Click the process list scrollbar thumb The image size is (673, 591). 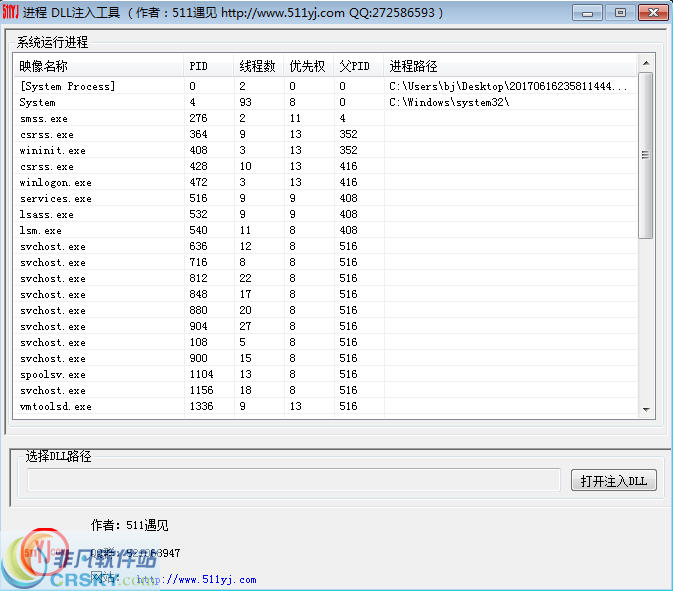click(x=646, y=155)
